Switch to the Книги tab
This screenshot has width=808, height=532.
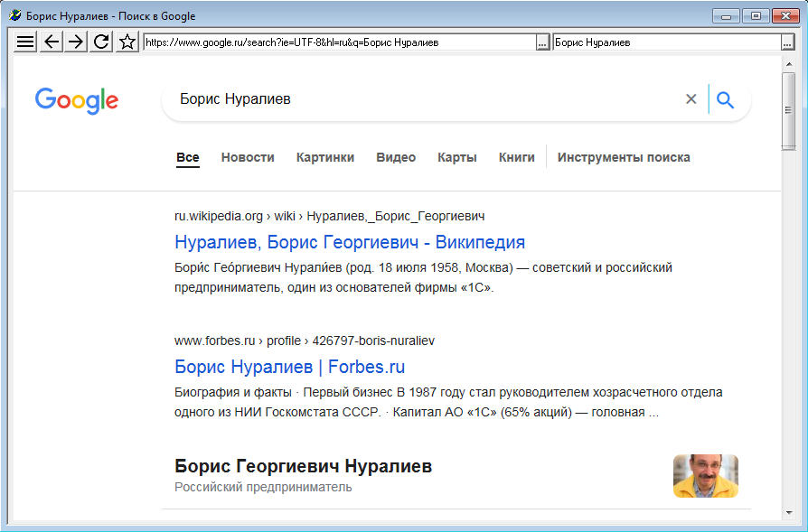[517, 157]
